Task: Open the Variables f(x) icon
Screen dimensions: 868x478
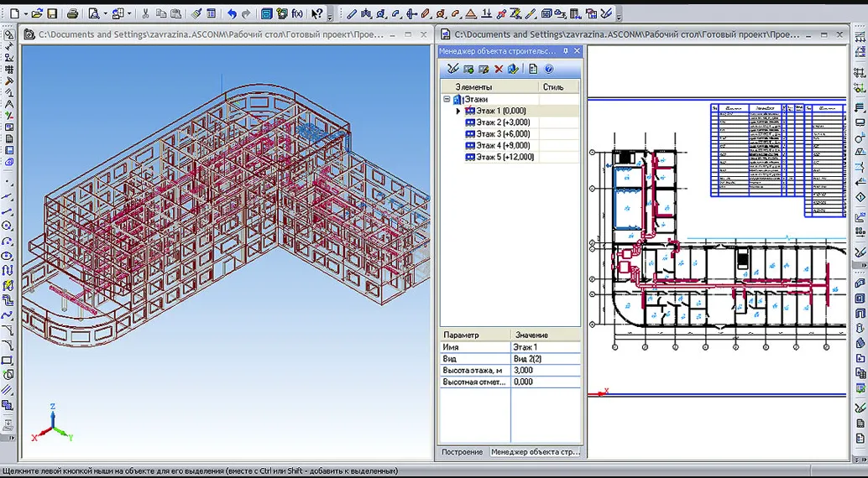Action: pyautogui.click(x=297, y=13)
